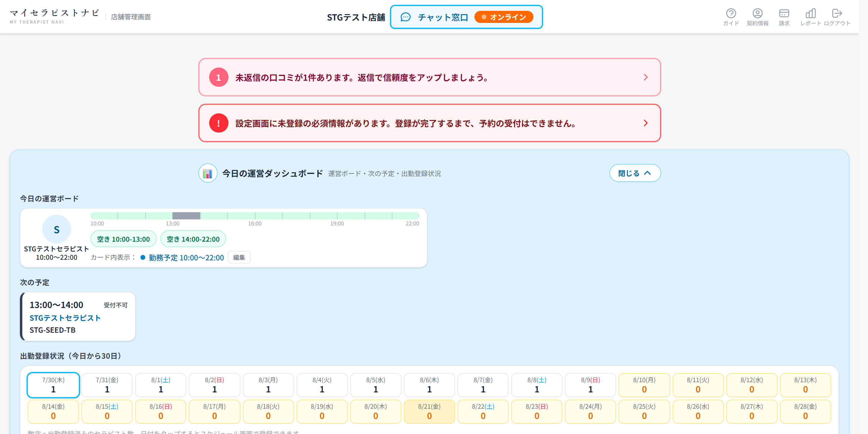Viewport: 868px width, 434px height.
Task: Open the unregistered settings warning chevron
Action: point(645,123)
